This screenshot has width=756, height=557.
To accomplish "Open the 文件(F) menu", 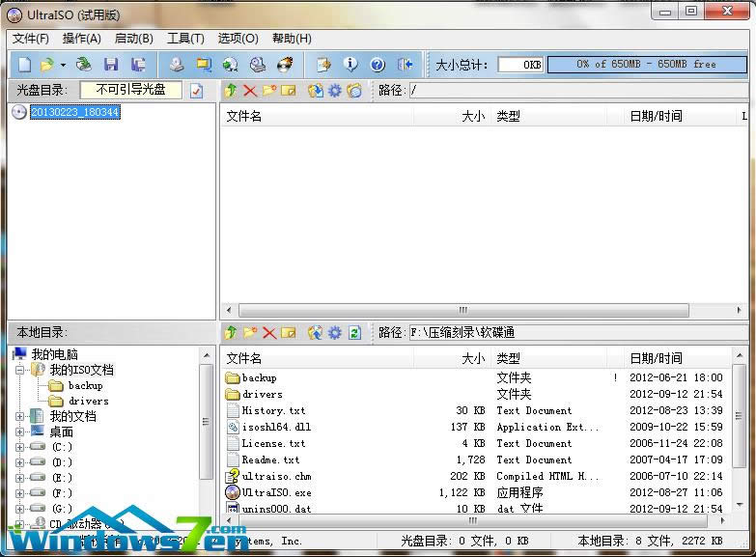I will tap(30, 39).
